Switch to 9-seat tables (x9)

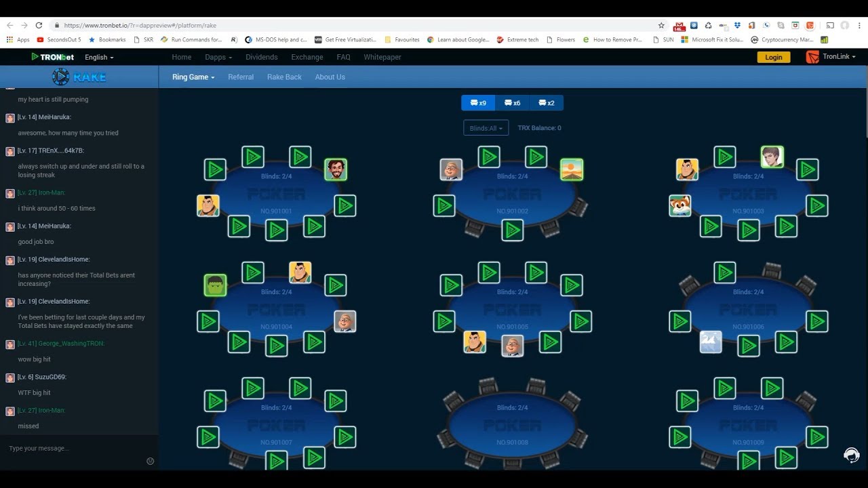[x=478, y=103]
